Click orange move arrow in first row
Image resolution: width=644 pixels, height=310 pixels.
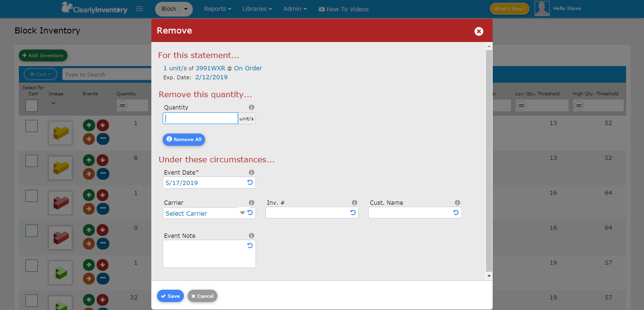point(89,139)
